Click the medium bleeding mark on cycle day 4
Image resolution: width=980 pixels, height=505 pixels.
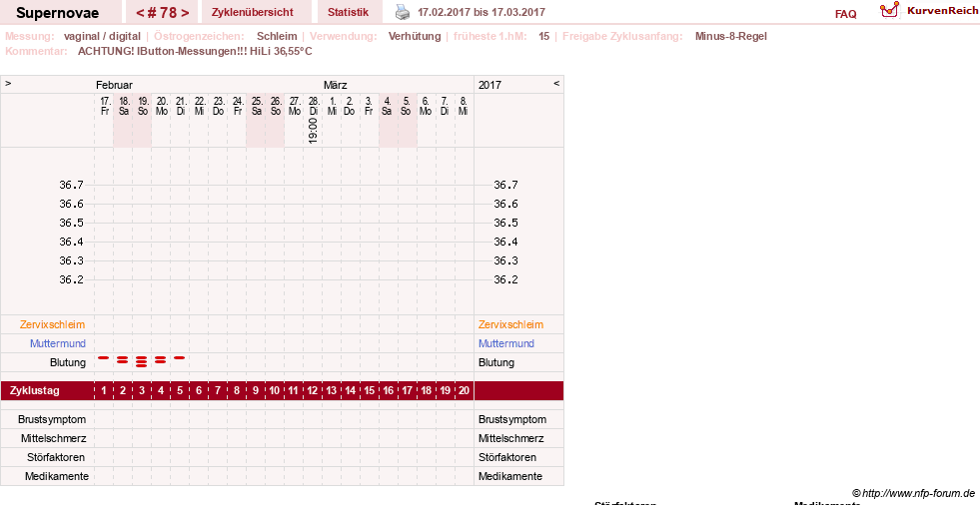click(x=161, y=359)
